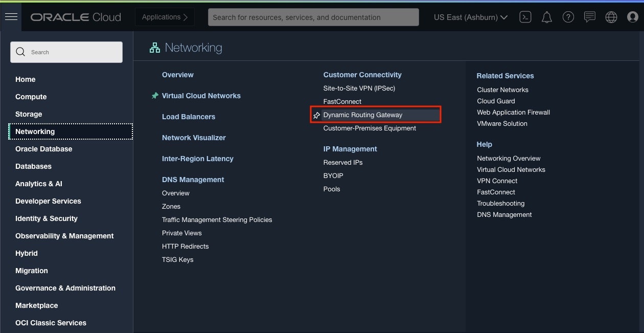Open Networking Overview heading link

pos(178,75)
